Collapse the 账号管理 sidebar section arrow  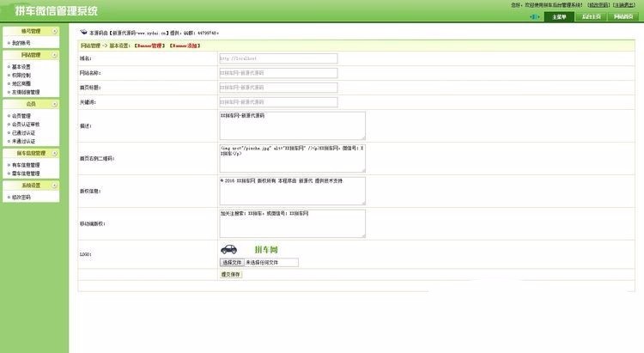coord(54,31)
